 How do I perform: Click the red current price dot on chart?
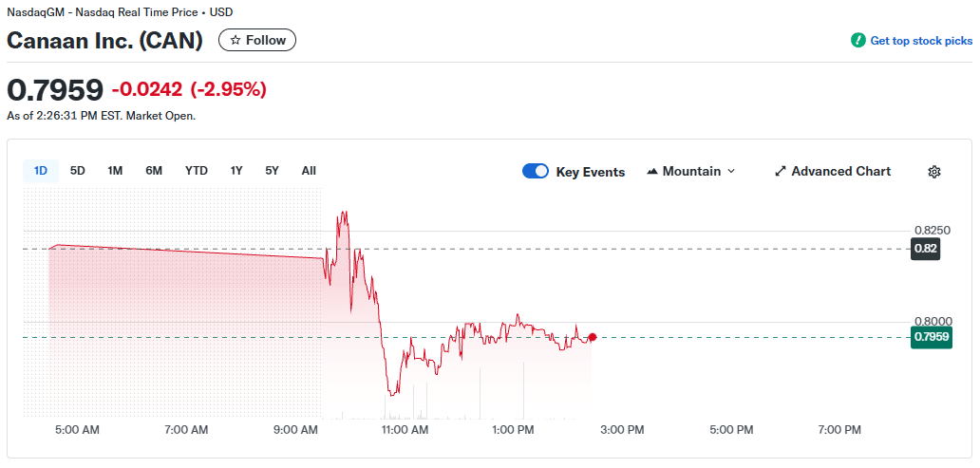pos(593,337)
